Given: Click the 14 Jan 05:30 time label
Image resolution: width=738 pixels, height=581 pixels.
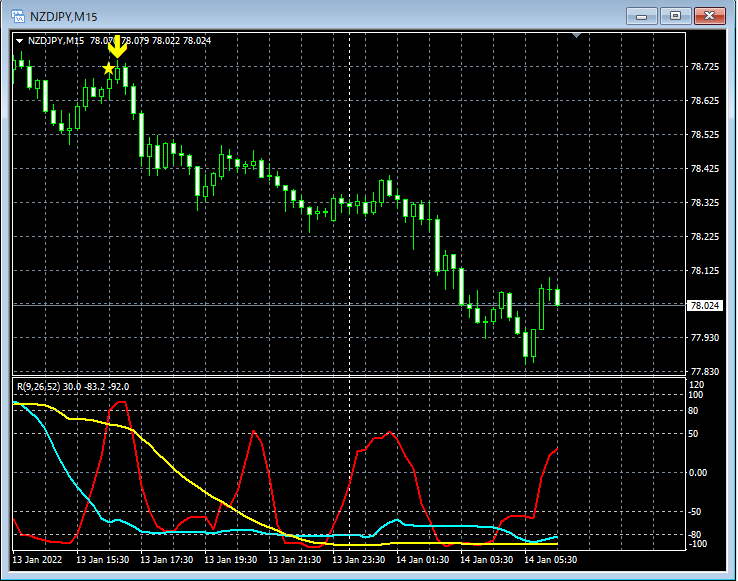Looking at the screenshot, I should click(x=551, y=560).
